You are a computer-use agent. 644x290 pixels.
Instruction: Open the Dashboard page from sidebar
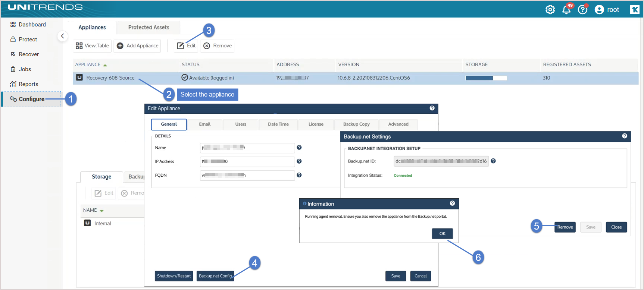pyautogui.click(x=28, y=25)
